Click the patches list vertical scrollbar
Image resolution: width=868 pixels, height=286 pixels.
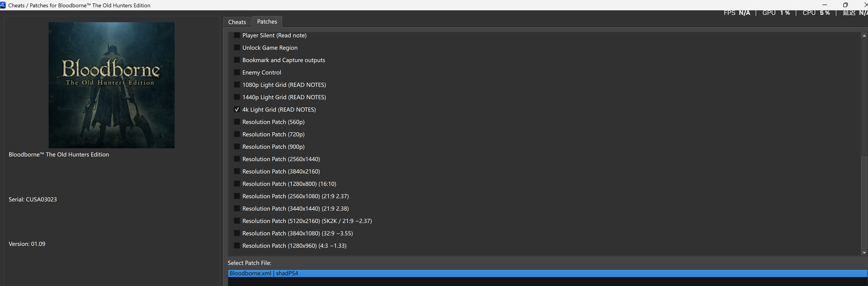(864, 202)
